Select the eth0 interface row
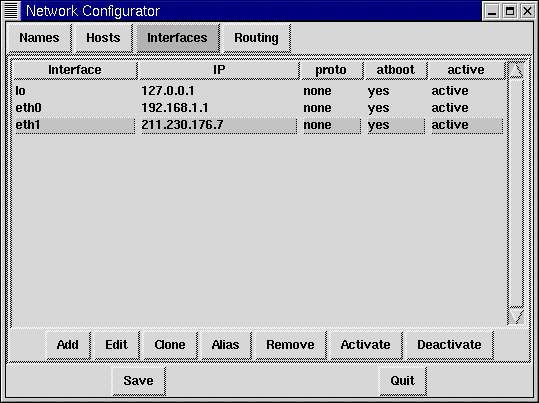Viewport: 539px width, 403px height. point(259,108)
